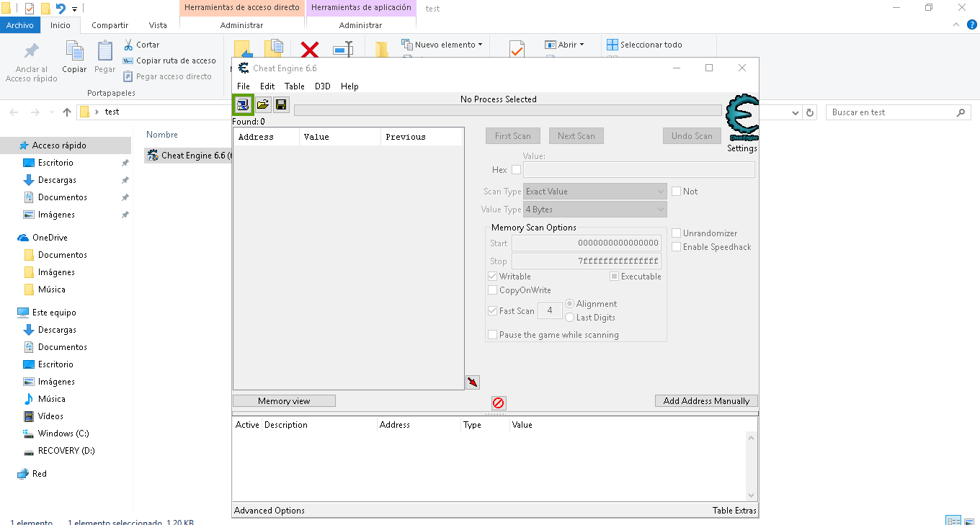The height and width of the screenshot is (525, 980).
Task: Expand the Nuevo elemento dropdown
Action: [480, 45]
